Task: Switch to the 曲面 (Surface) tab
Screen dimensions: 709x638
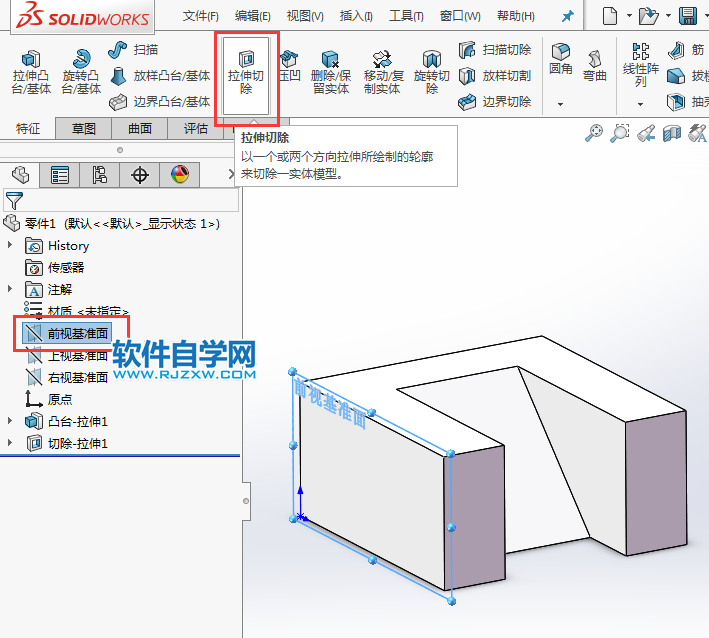Action: pos(140,129)
